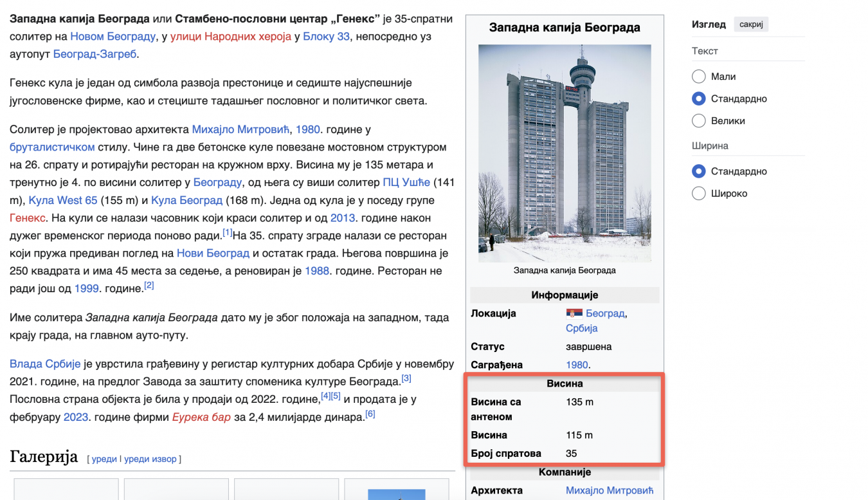
Task: Click уреди извор next to Галерија heading
Action: [150, 459]
